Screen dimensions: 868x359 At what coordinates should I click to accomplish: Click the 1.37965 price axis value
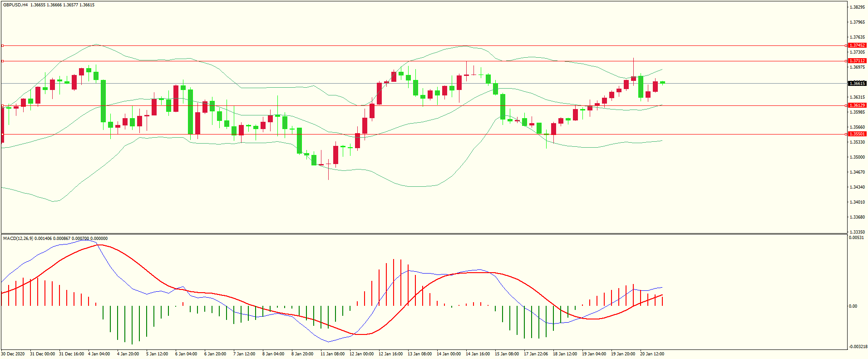857,22
